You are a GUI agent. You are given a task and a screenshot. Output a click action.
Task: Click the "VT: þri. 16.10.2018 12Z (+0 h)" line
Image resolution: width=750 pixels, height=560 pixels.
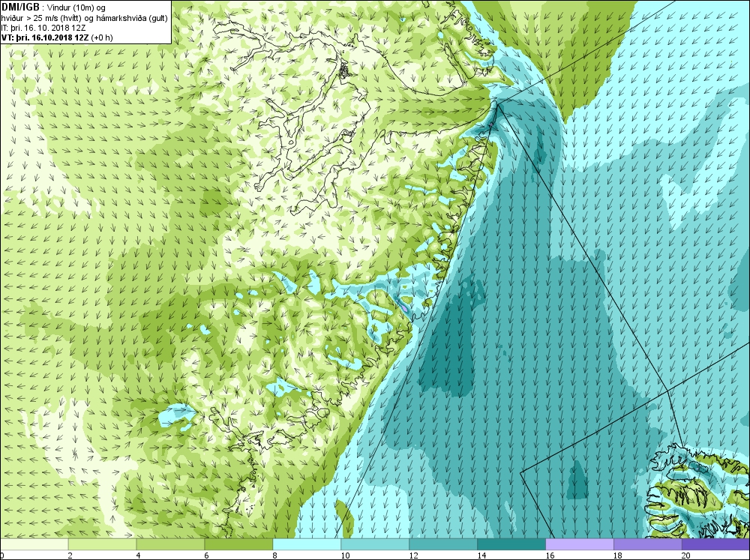(58, 37)
